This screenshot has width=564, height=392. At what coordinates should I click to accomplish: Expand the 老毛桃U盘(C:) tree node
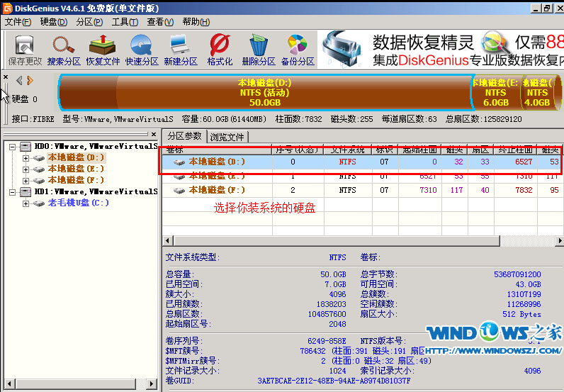pyautogui.click(x=26, y=203)
